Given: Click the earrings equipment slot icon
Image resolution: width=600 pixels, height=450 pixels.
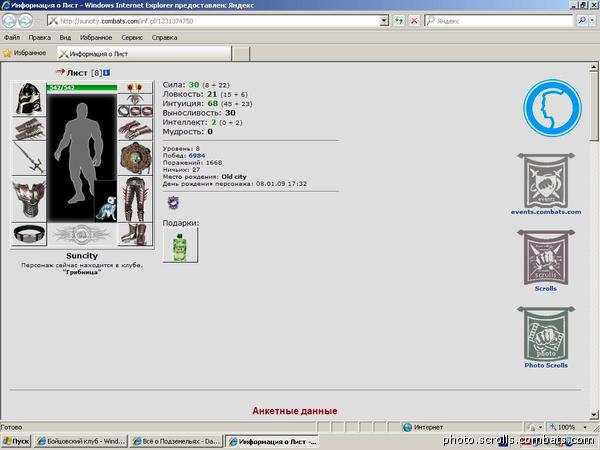Looking at the screenshot, I should (135, 88).
